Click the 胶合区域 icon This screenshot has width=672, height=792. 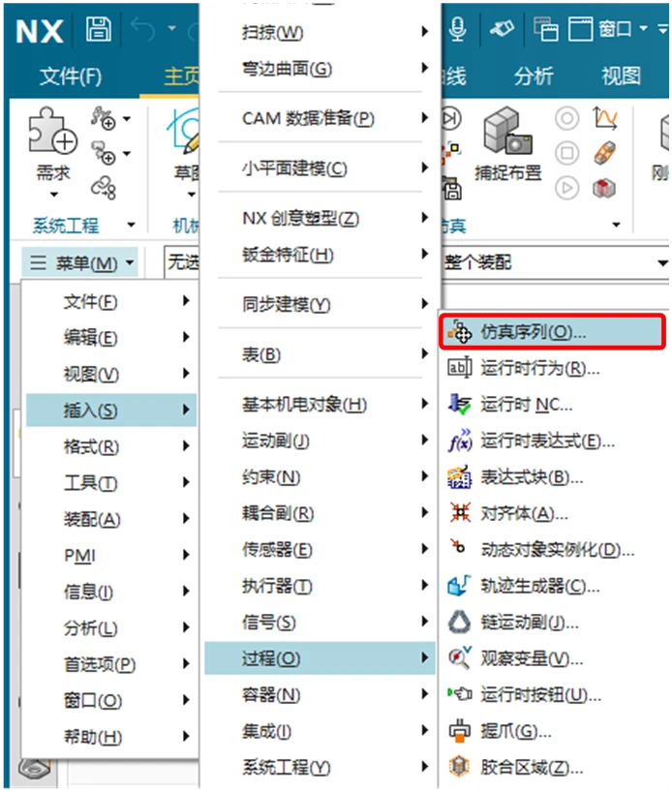coord(460,767)
